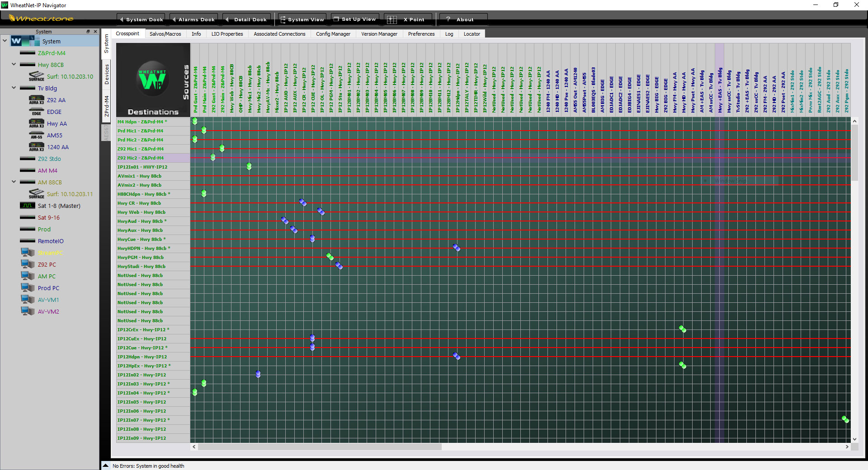This screenshot has height=470, width=868.
Task: Select the AM M4 blade icon
Action: (x=28, y=170)
